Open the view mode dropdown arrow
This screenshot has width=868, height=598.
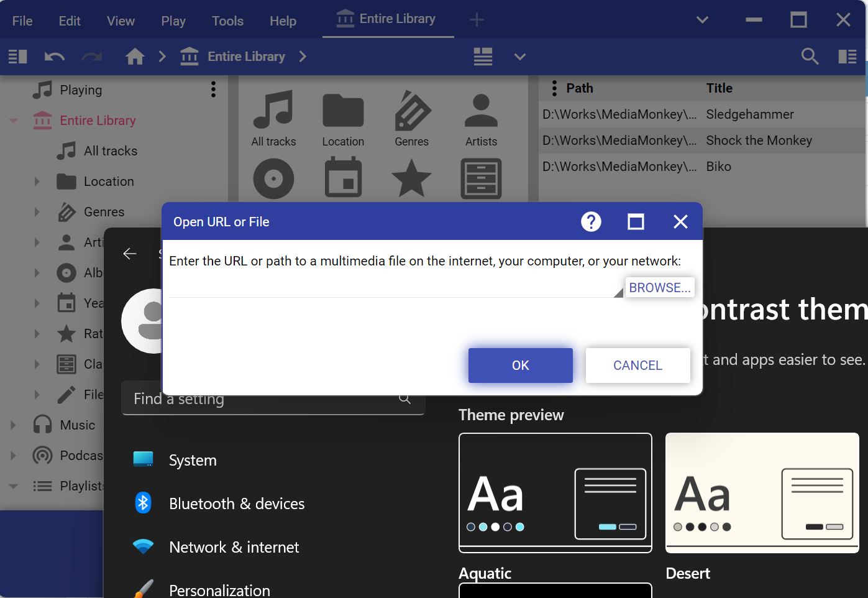click(520, 57)
